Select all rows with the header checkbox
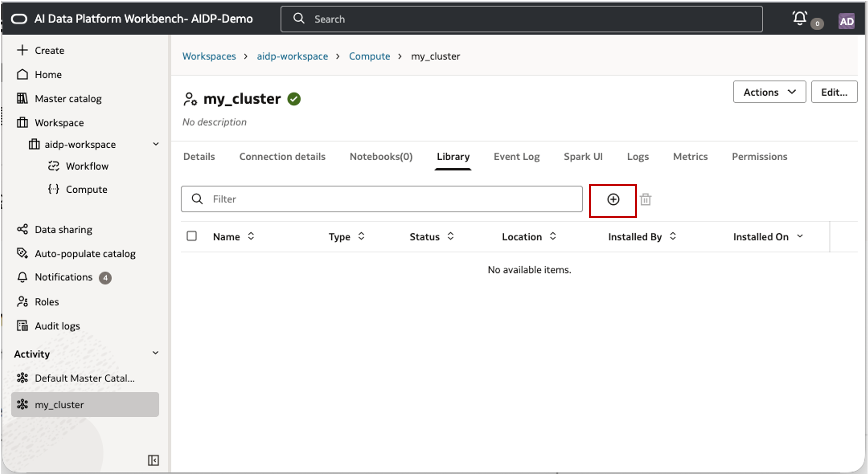This screenshot has width=868, height=475. (192, 236)
